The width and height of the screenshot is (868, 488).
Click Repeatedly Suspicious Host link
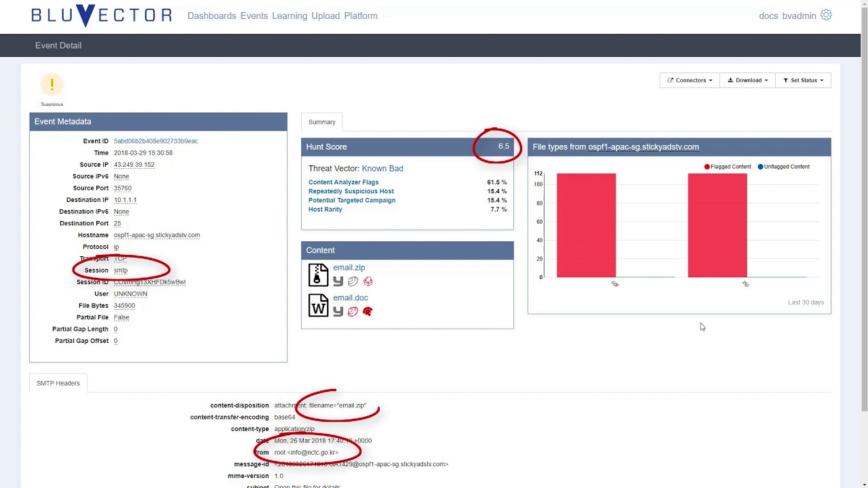pos(351,191)
